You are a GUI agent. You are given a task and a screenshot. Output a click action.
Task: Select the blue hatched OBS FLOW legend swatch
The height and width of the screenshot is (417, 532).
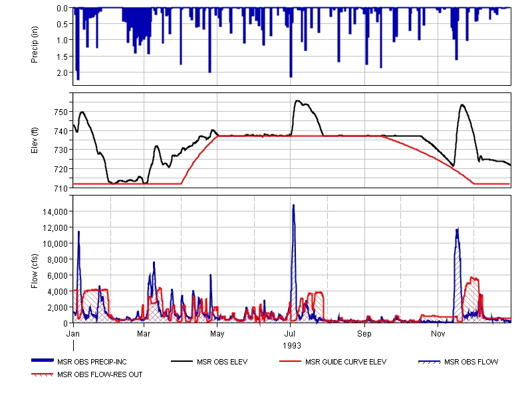click(429, 362)
